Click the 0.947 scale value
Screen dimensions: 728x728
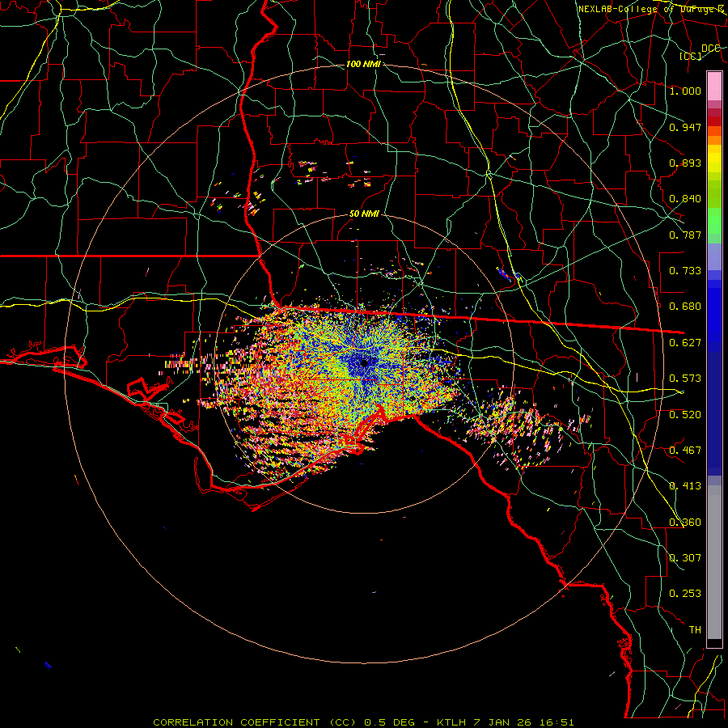click(685, 127)
